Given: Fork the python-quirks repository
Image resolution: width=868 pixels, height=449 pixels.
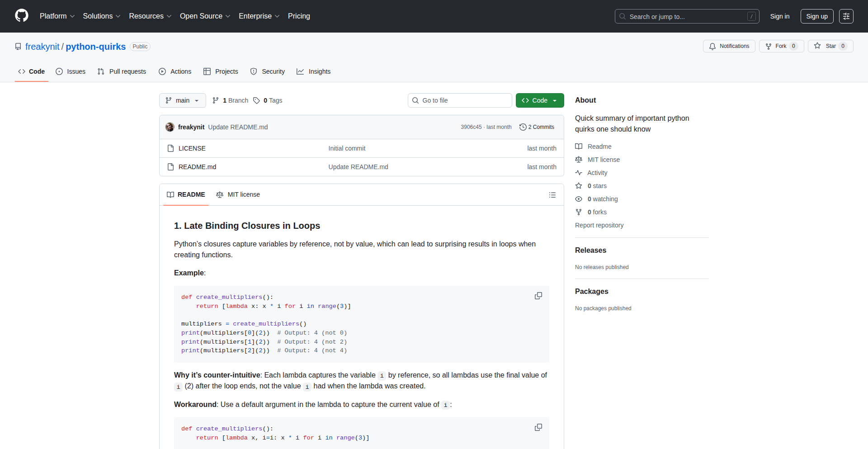Looking at the screenshot, I should point(781,46).
